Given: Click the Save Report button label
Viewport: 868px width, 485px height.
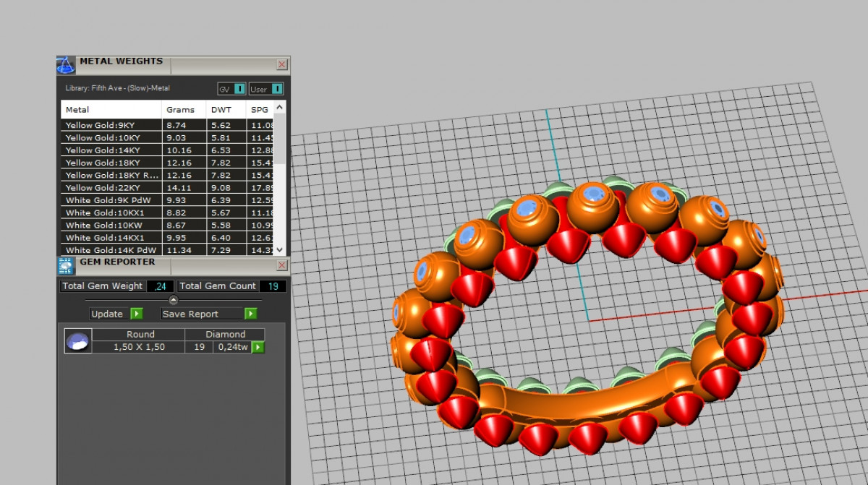Looking at the screenshot, I should click(191, 314).
